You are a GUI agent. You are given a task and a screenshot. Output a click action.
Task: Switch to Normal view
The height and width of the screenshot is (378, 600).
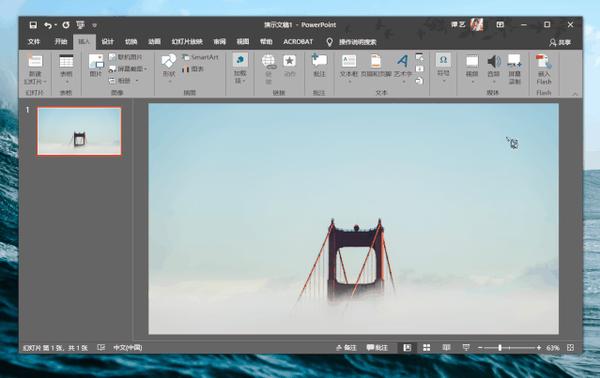tap(407, 347)
